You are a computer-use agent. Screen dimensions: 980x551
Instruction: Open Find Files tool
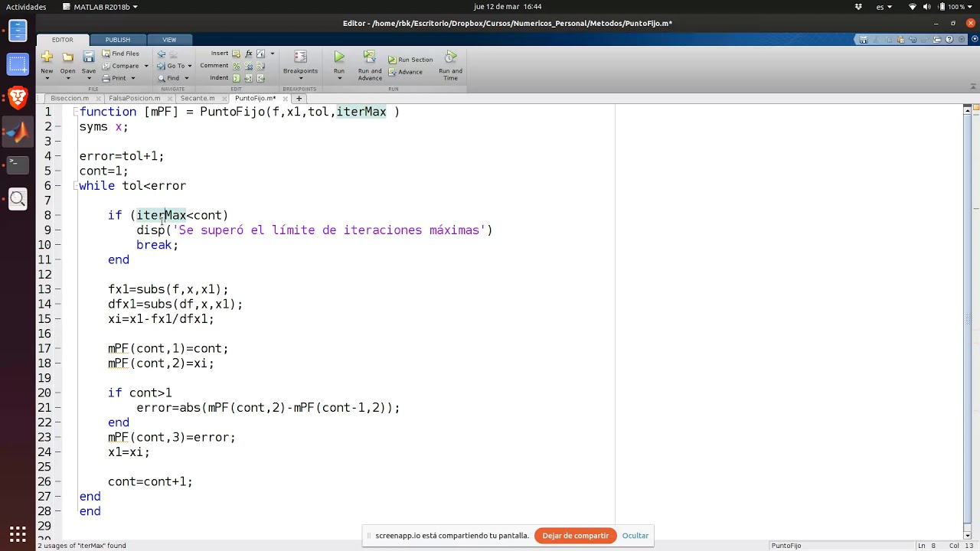(120, 54)
